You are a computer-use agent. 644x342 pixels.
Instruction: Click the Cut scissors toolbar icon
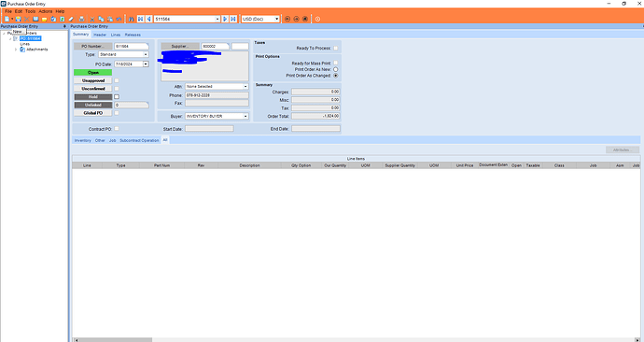point(92,19)
